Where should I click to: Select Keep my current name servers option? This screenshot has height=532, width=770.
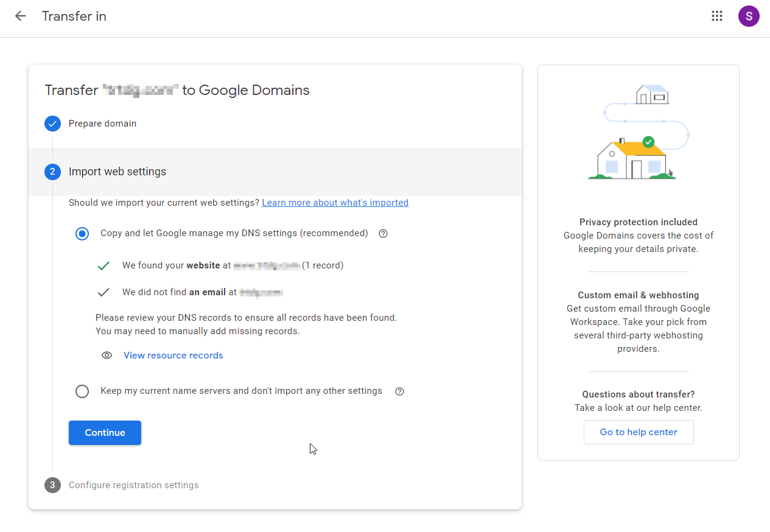(82, 391)
